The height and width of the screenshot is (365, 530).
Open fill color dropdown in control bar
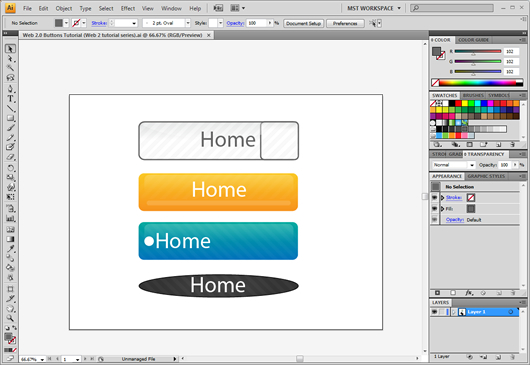coord(66,23)
